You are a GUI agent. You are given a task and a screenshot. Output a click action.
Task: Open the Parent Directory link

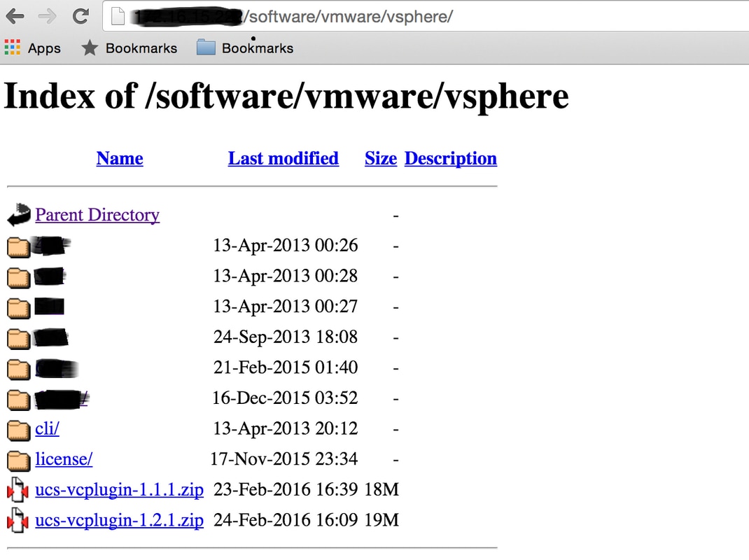tap(97, 214)
